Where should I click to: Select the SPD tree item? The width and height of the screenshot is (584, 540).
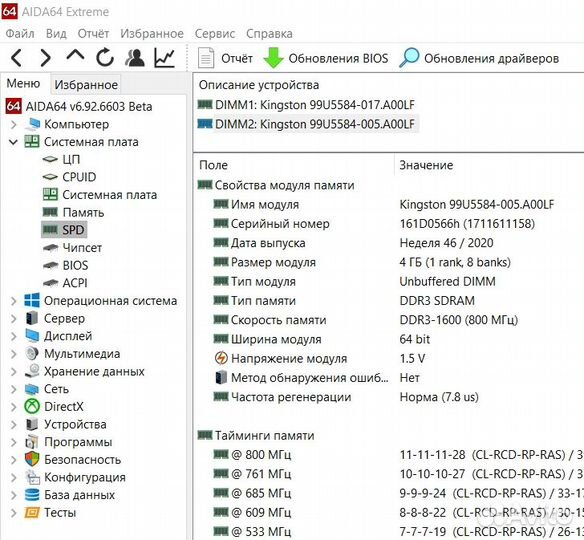pyautogui.click(x=73, y=230)
